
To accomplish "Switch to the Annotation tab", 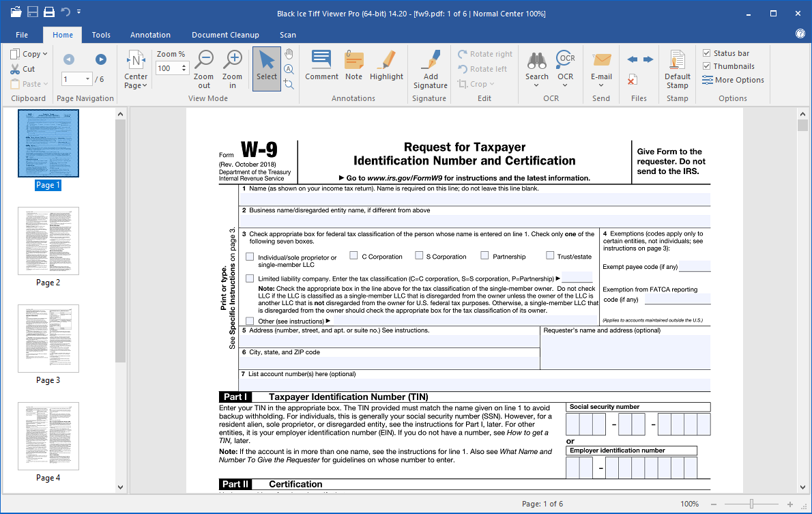I will pos(150,35).
